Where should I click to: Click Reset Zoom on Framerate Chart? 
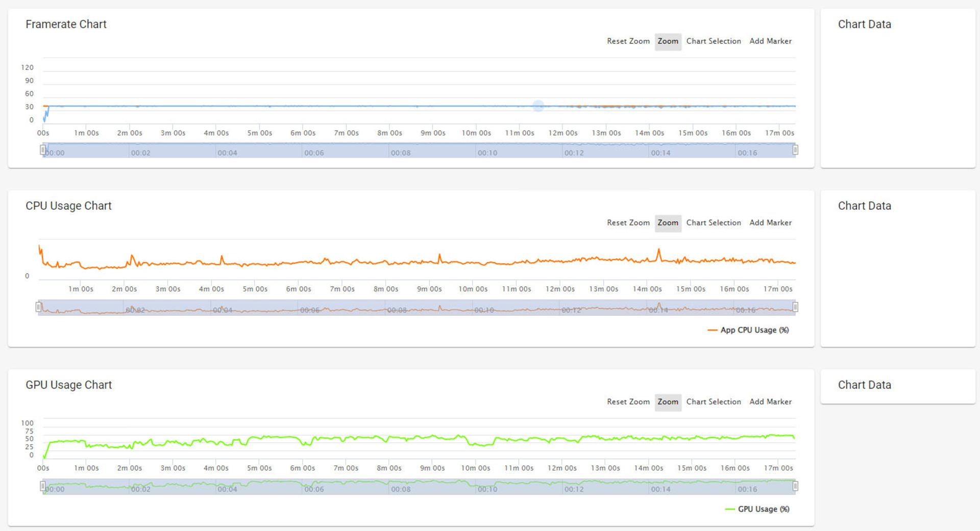click(628, 41)
